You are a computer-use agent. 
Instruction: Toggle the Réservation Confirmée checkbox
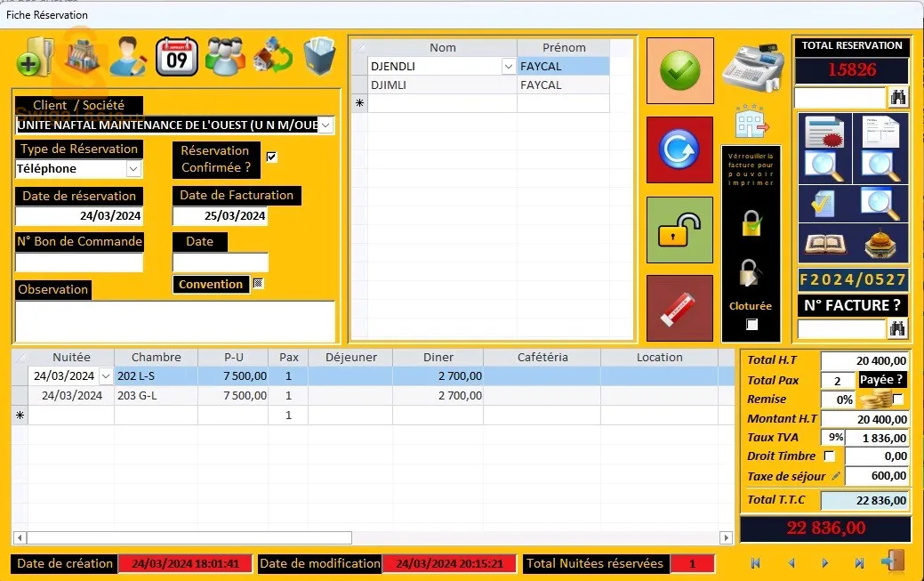pyautogui.click(x=271, y=157)
